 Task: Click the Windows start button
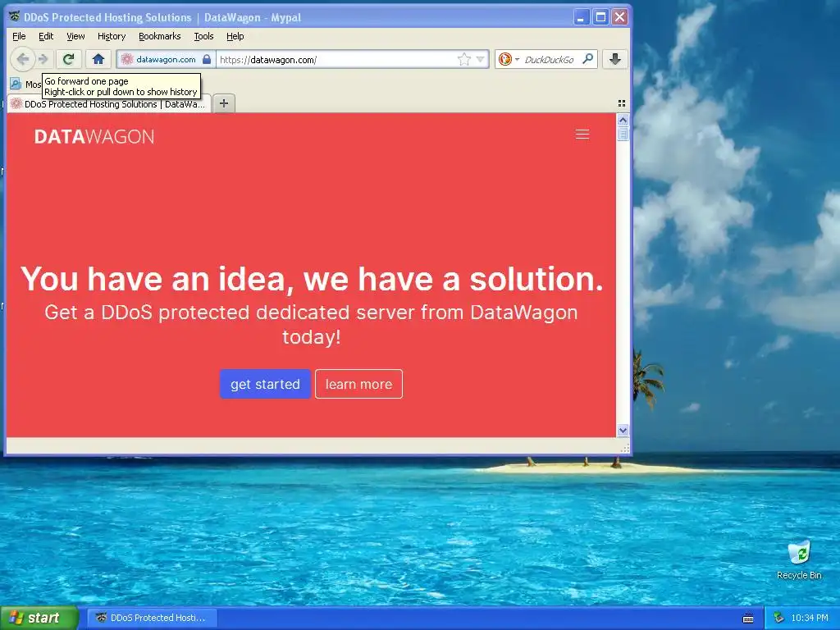(39, 618)
